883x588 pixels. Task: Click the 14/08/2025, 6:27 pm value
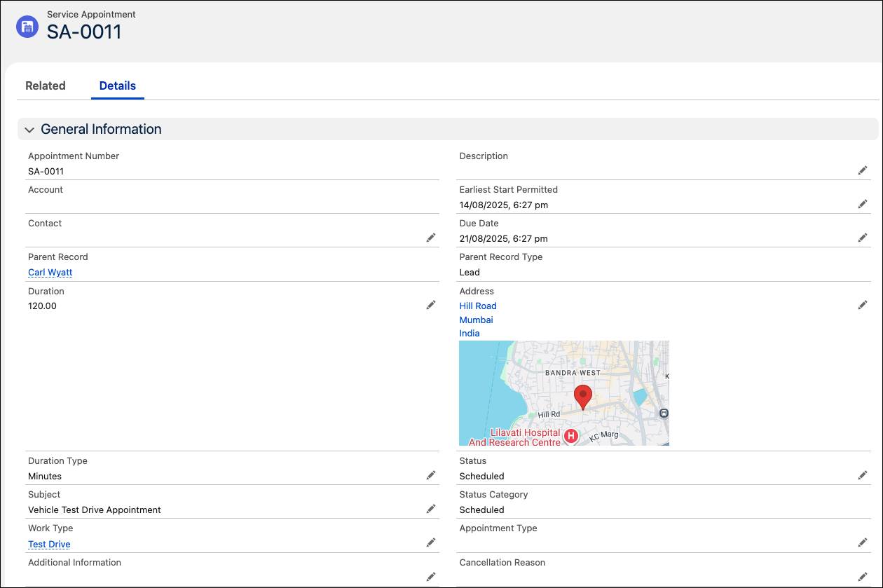[x=504, y=205]
